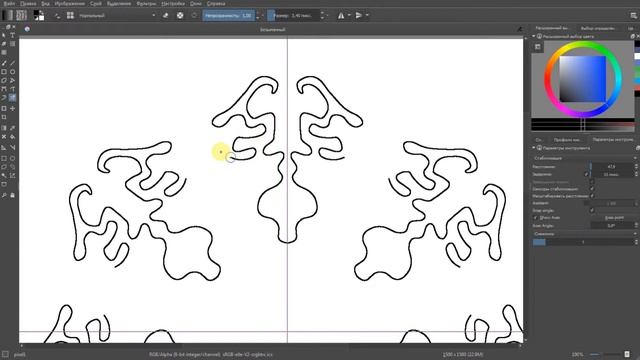Tick the Show Axes checkbox

(536, 218)
